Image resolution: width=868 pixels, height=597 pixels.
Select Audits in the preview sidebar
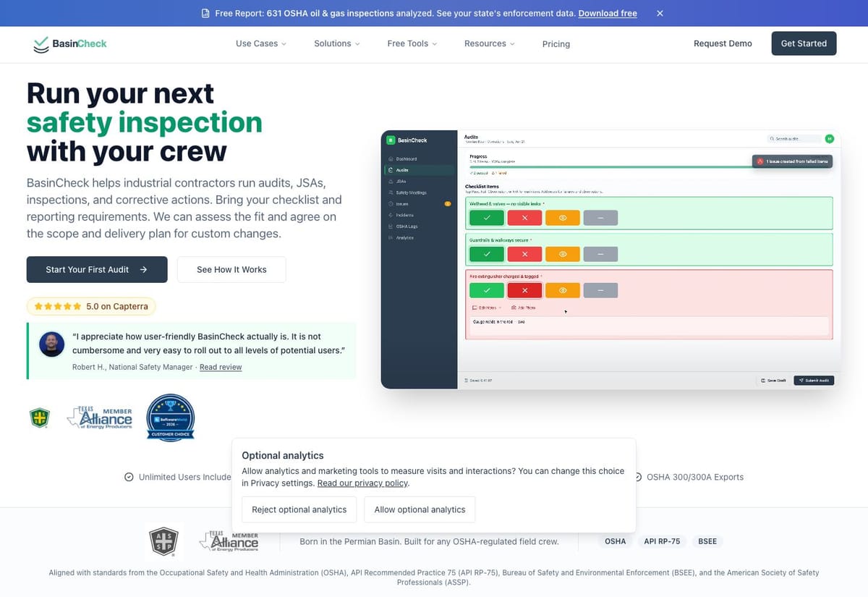point(420,170)
